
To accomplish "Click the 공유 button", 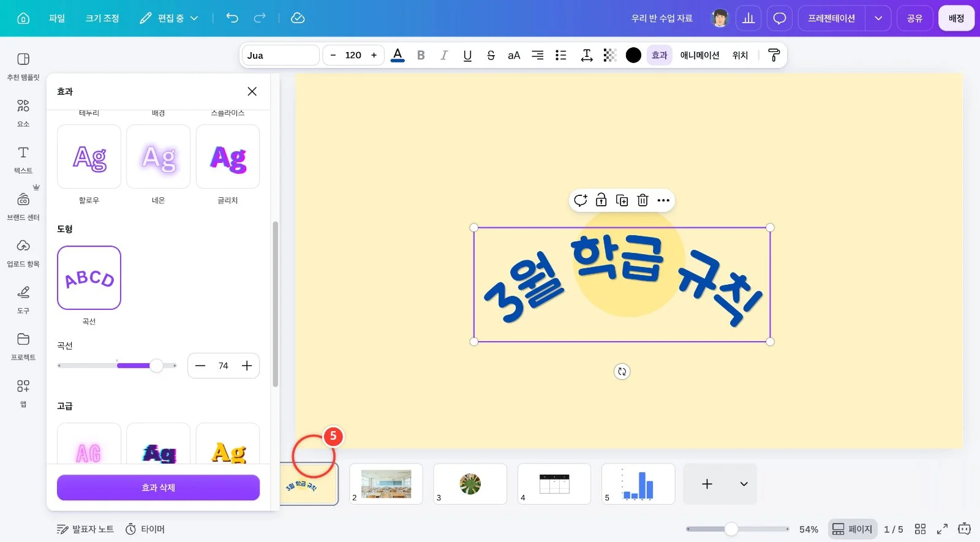I will pos(914,18).
